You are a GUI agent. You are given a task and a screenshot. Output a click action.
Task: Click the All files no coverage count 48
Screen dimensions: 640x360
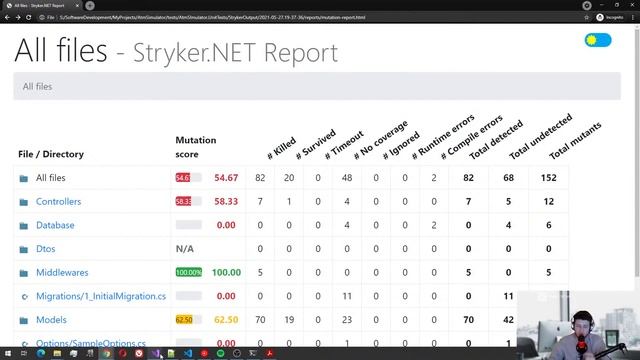click(x=347, y=178)
